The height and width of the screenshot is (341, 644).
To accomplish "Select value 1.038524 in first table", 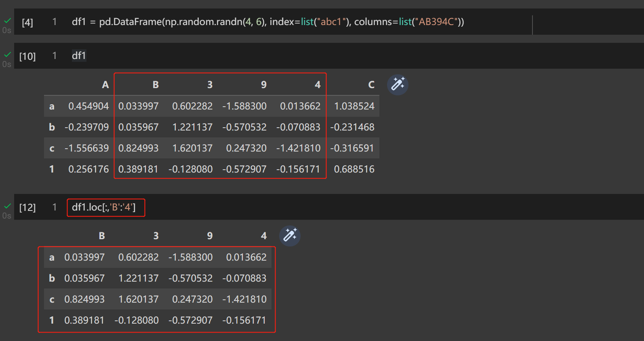I will (354, 106).
